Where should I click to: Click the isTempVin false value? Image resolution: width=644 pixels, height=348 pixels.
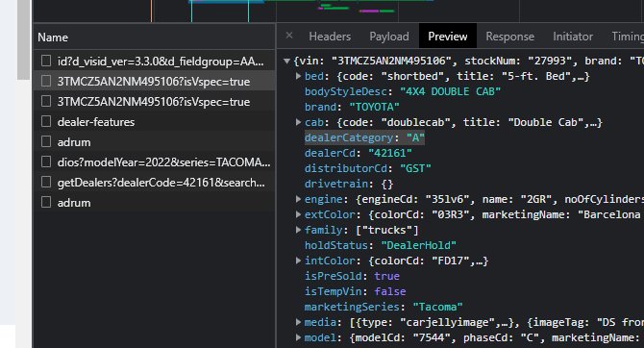(x=390, y=291)
